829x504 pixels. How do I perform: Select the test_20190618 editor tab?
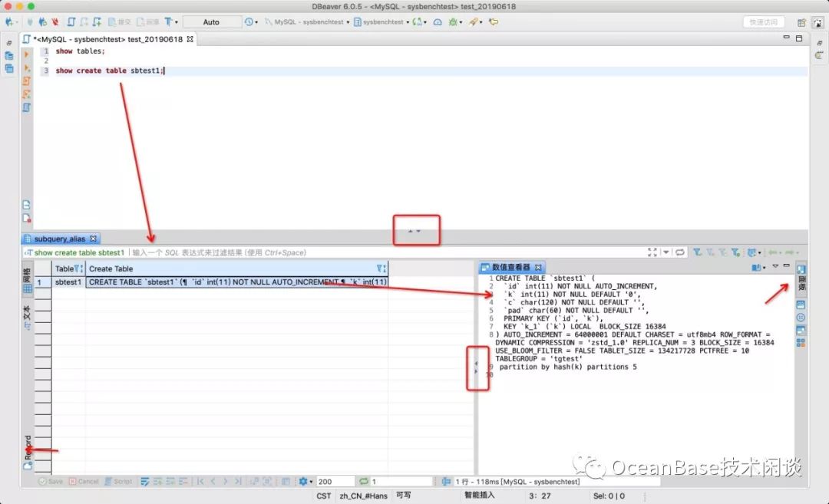point(108,39)
